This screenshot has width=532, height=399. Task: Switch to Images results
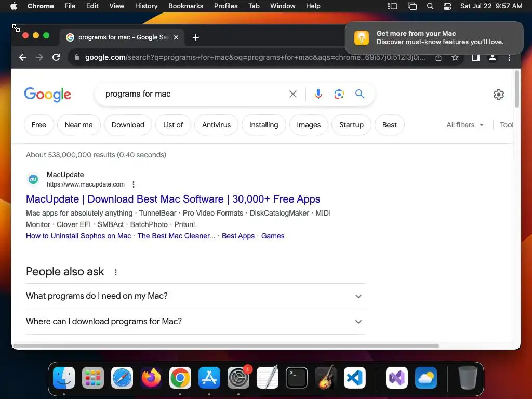[309, 125]
